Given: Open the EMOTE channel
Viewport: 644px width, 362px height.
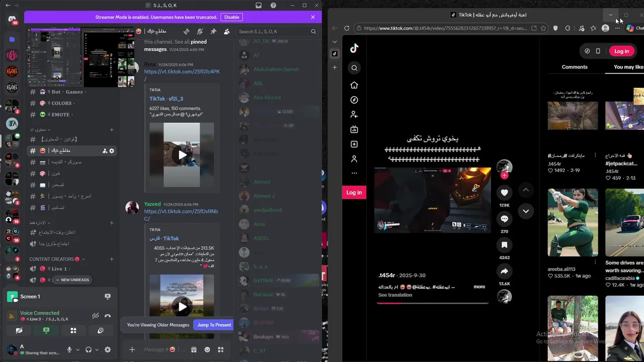Looking at the screenshot, I should point(72,115).
